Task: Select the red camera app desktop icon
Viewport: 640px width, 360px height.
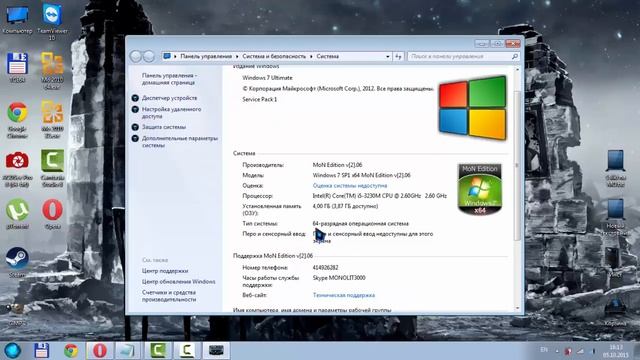Action: click(17, 168)
